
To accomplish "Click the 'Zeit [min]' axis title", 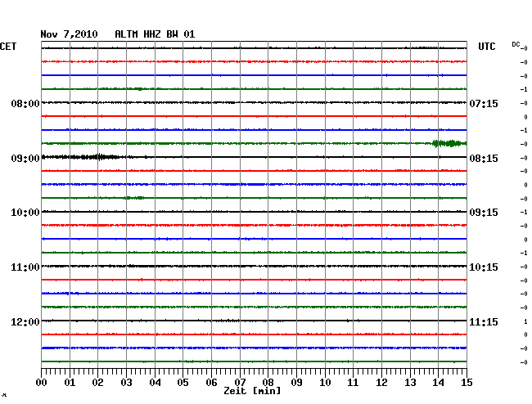I will [252, 391].
